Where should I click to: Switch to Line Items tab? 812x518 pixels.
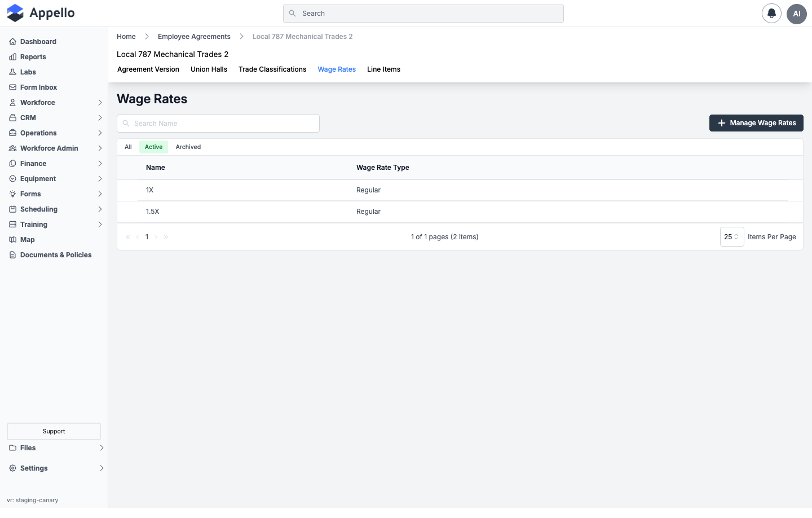(x=383, y=69)
